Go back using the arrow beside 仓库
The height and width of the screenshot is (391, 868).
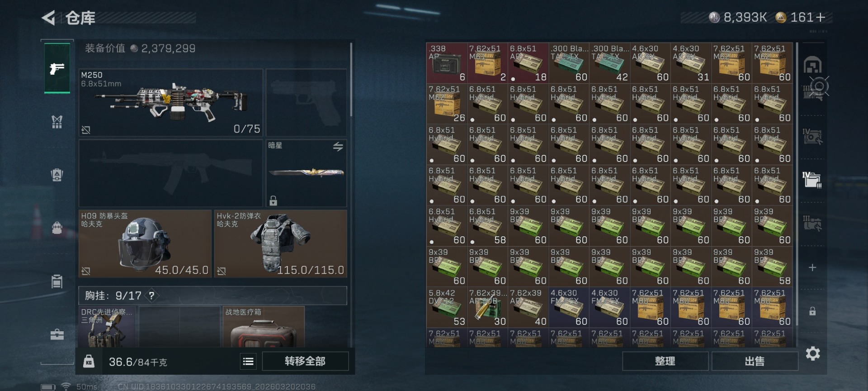coord(48,18)
